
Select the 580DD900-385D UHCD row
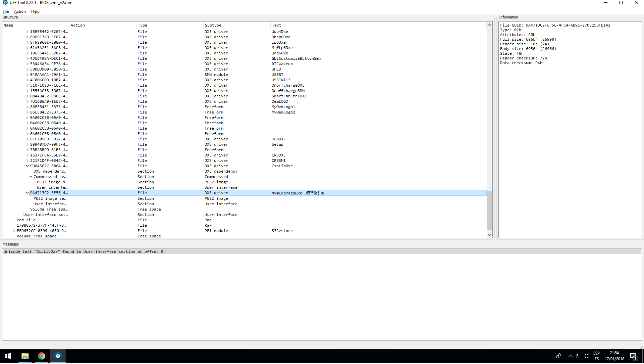[245, 70]
